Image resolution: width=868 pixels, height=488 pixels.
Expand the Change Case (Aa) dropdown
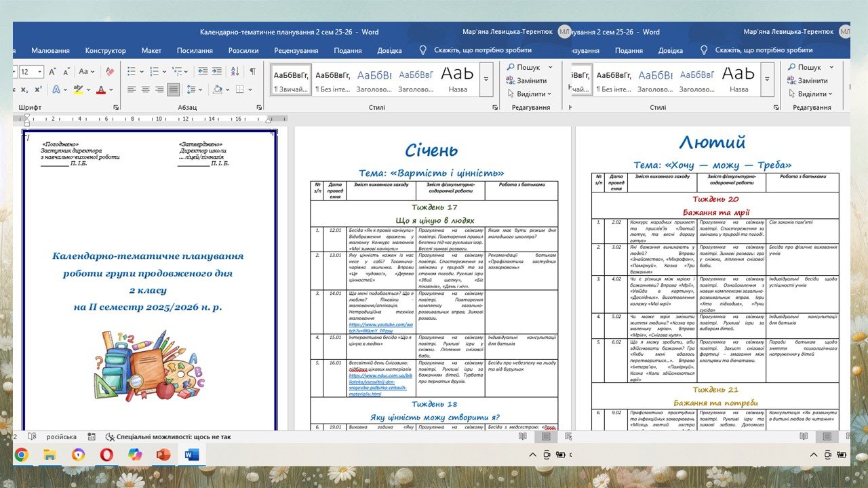[x=87, y=72]
